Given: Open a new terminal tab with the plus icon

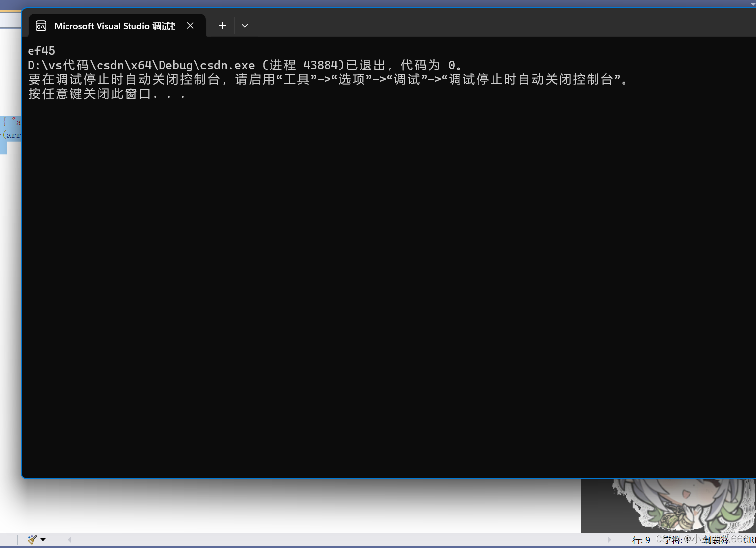Looking at the screenshot, I should (222, 25).
